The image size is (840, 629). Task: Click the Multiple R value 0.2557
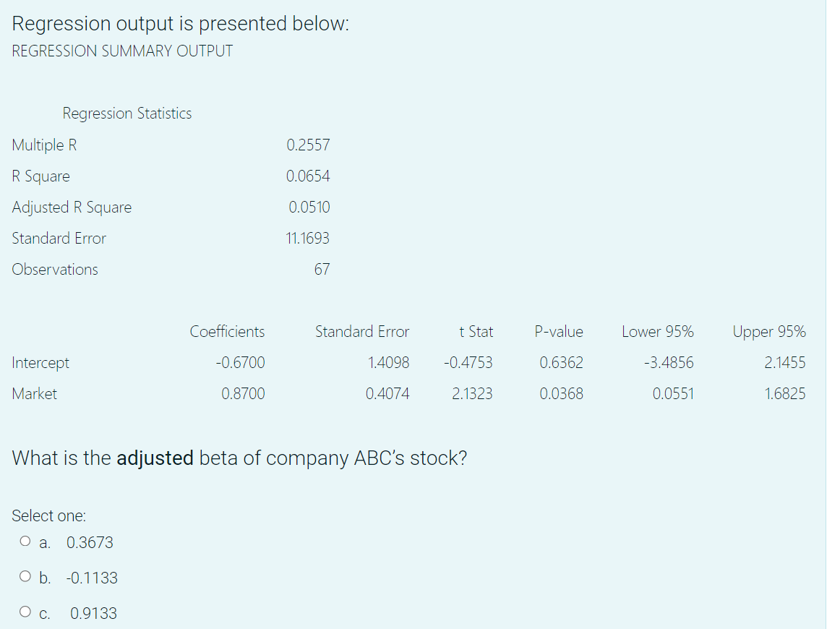309,145
